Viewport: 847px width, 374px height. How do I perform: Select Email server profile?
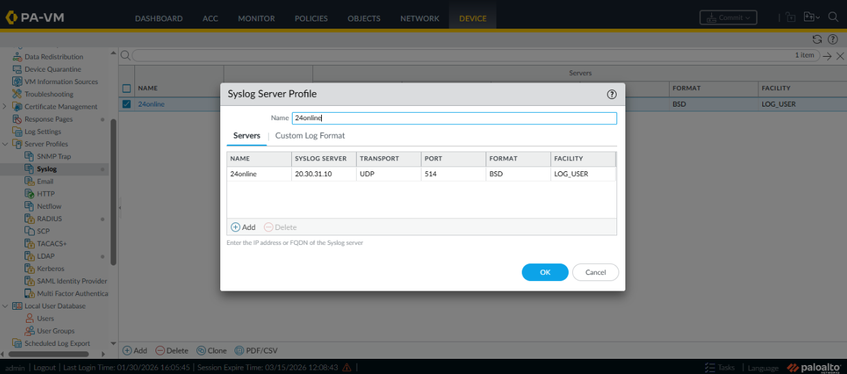click(45, 182)
